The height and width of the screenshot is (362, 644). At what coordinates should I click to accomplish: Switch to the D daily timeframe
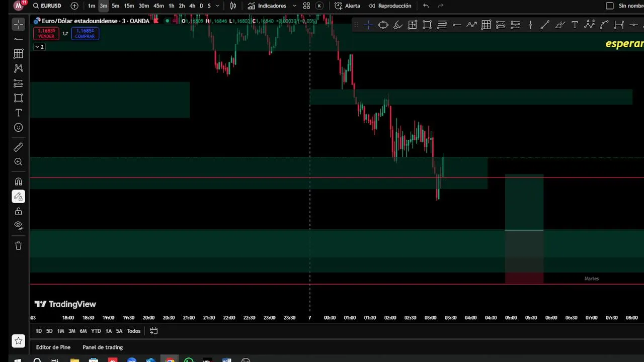point(202,6)
